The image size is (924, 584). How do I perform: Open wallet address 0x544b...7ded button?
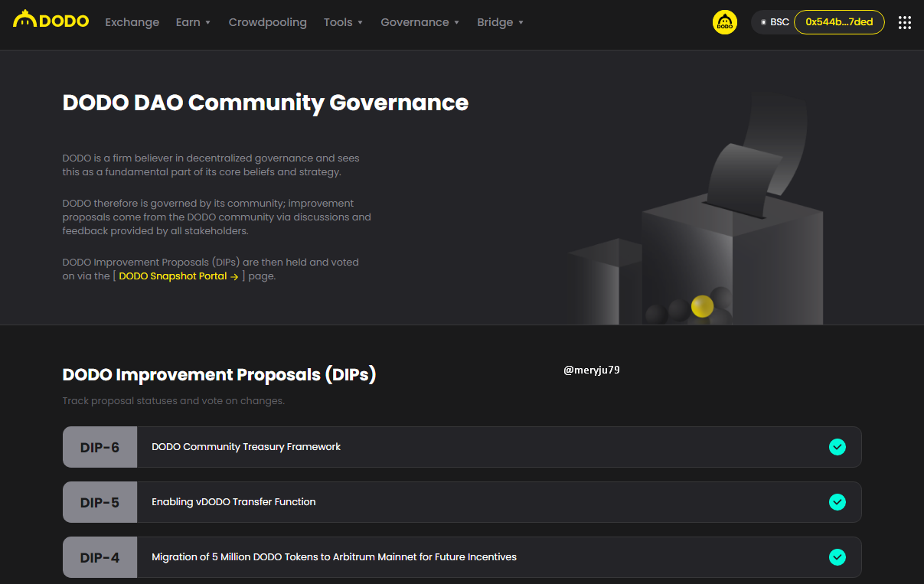(x=839, y=22)
